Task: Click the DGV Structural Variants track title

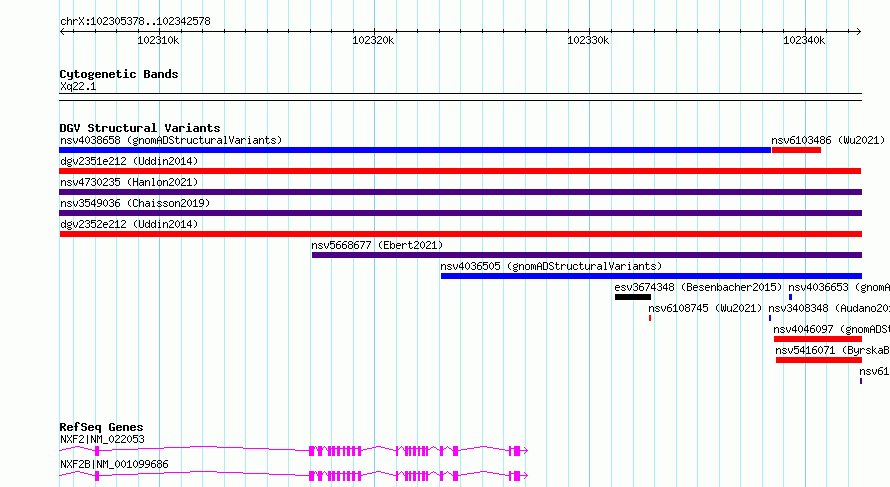Action: tap(140, 128)
